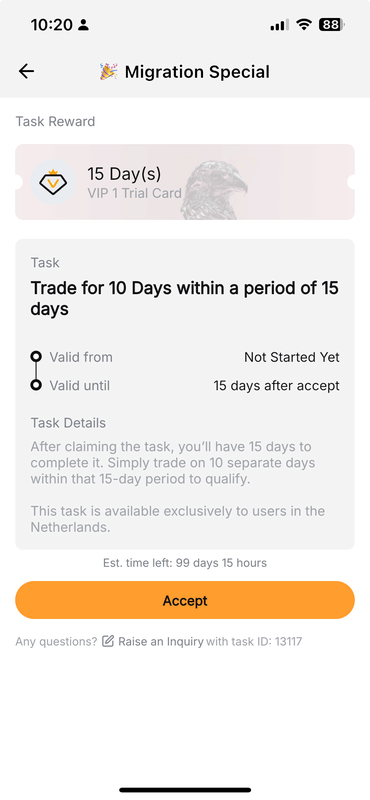Tap the Not Started Yet status text
The image size is (370, 800).
(292, 357)
